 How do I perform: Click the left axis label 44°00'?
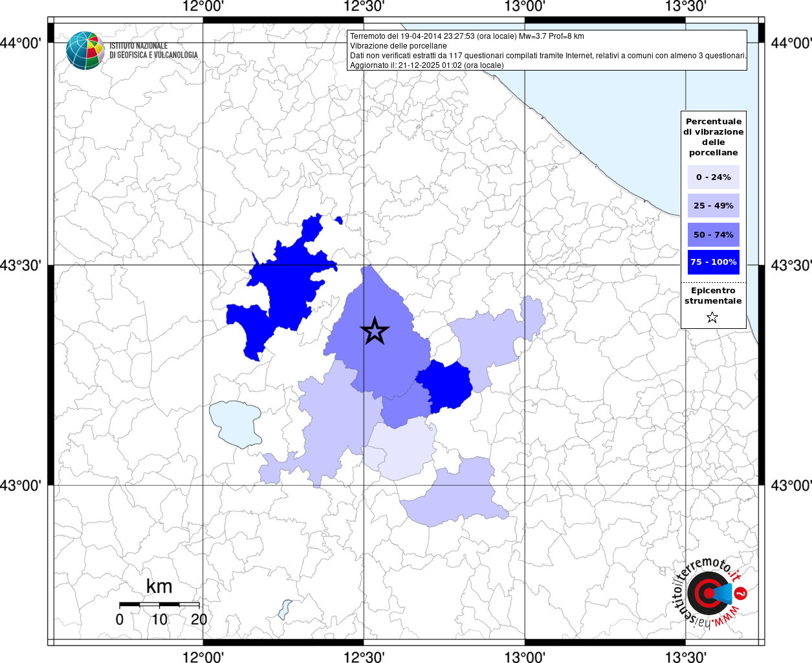click(x=21, y=43)
